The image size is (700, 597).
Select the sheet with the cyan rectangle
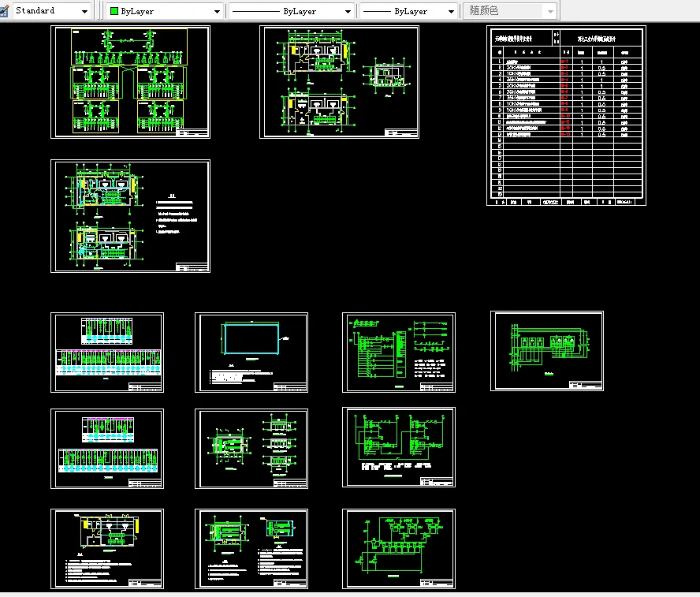tap(251, 353)
